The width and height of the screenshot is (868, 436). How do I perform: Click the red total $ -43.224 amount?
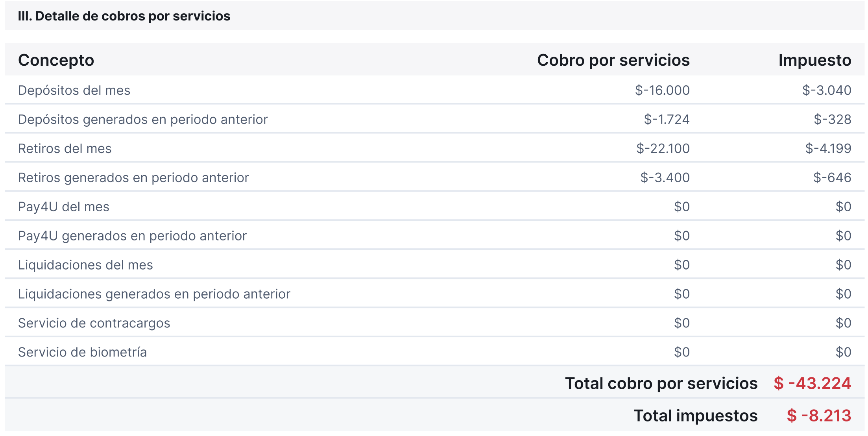coord(813,383)
